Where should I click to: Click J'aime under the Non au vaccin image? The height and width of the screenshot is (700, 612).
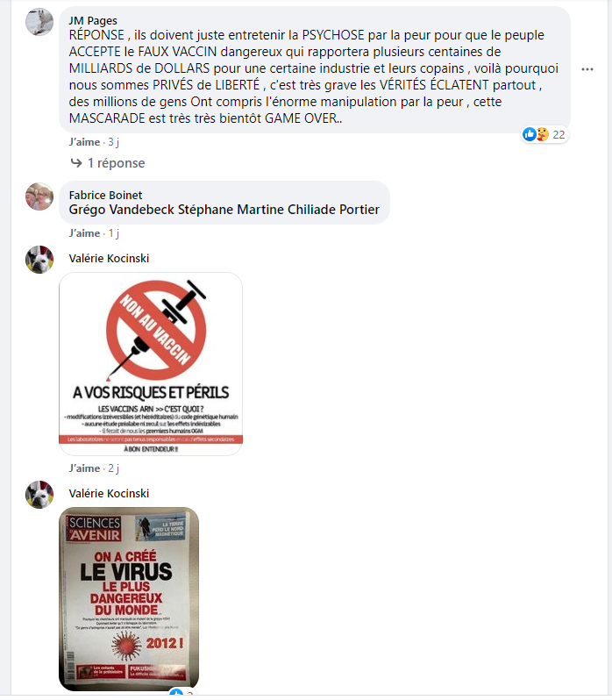84,468
